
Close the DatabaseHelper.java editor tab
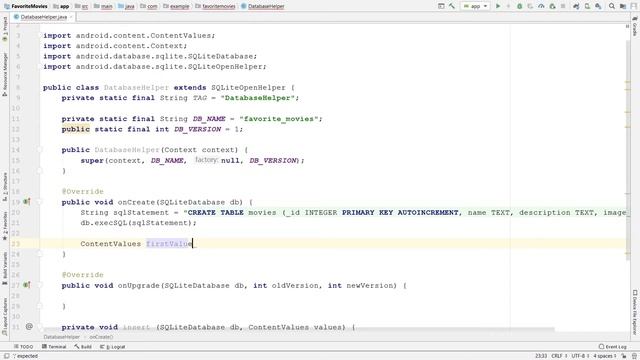(71, 17)
